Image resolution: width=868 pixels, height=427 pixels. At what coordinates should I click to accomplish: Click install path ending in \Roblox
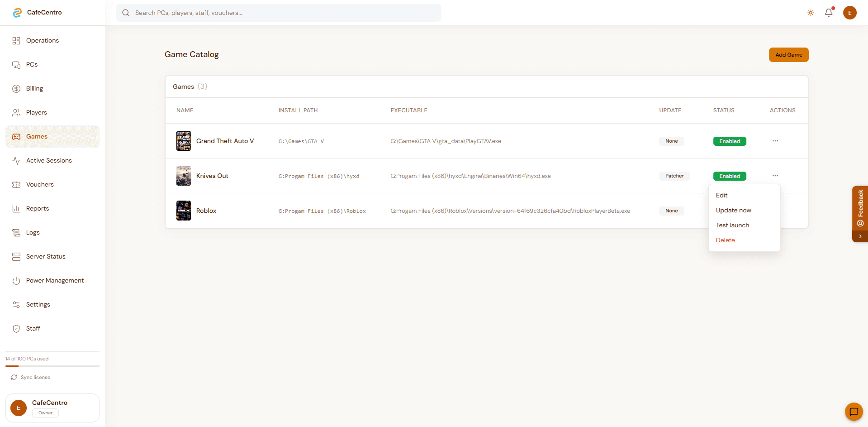coord(322,211)
